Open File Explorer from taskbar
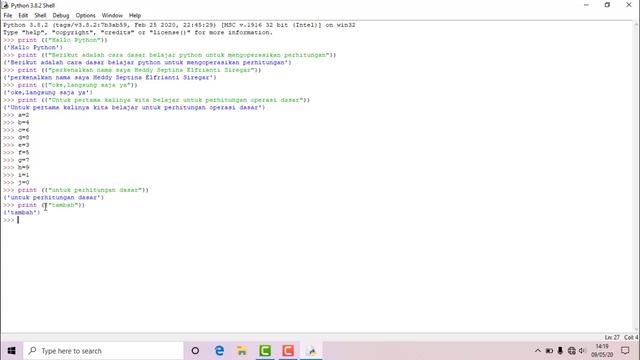The width and height of the screenshot is (640, 360). (x=242, y=351)
